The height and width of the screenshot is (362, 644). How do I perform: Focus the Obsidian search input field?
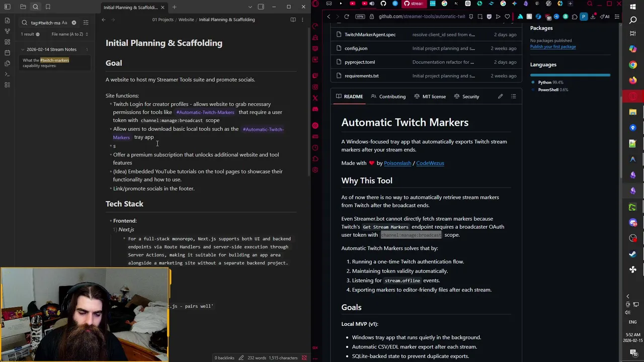pos(49,23)
